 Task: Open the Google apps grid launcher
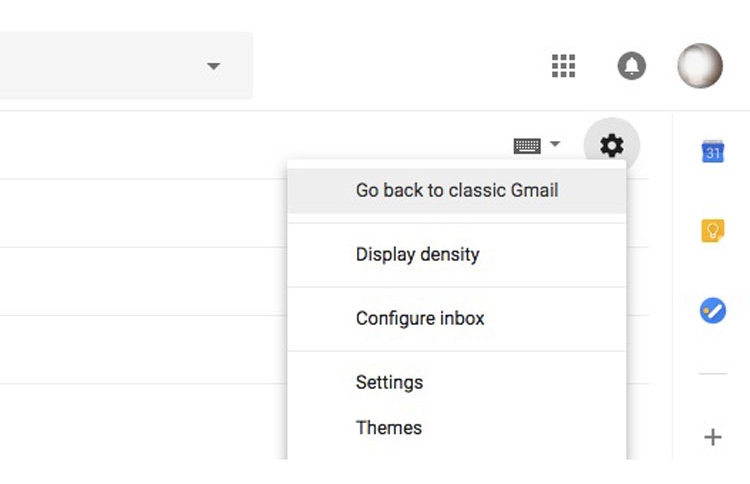coord(564,66)
